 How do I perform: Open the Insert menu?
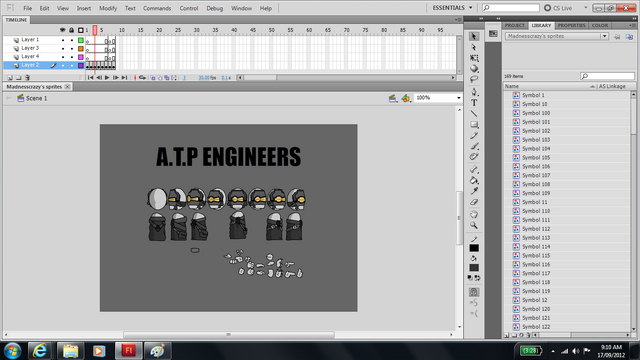84,8
